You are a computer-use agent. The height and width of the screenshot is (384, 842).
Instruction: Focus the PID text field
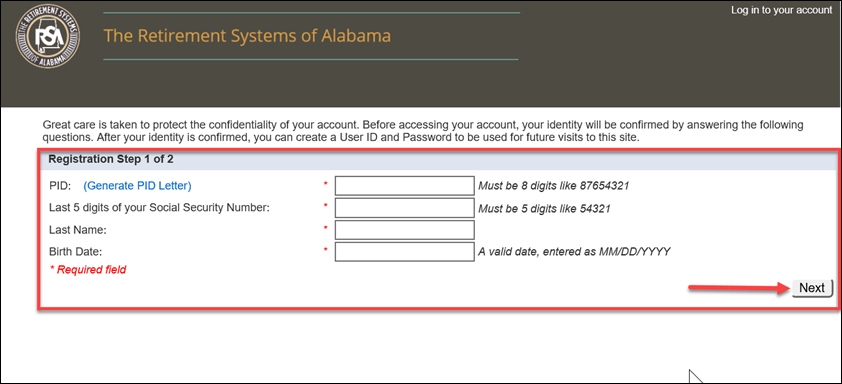point(404,186)
